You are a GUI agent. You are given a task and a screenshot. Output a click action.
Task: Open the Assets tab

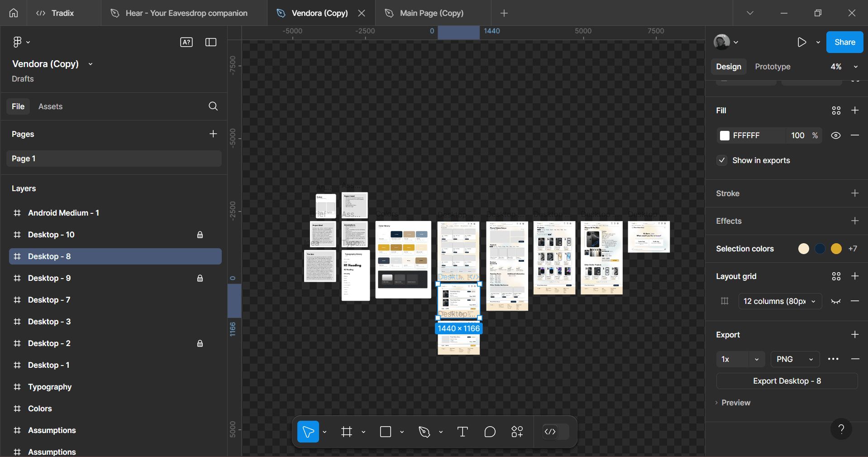pyautogui.click(x=50, y=106)
